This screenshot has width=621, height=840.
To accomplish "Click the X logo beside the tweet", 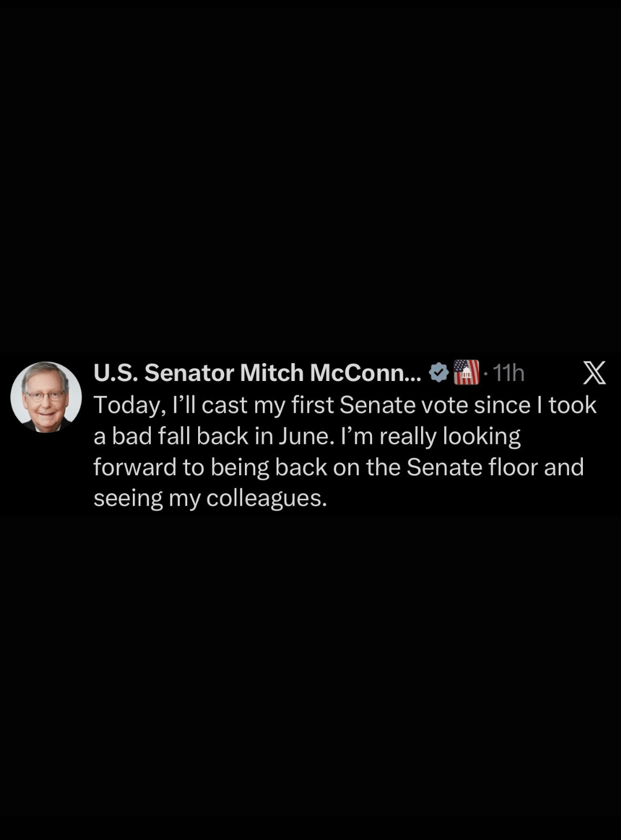I will click(x=594, y=373).
